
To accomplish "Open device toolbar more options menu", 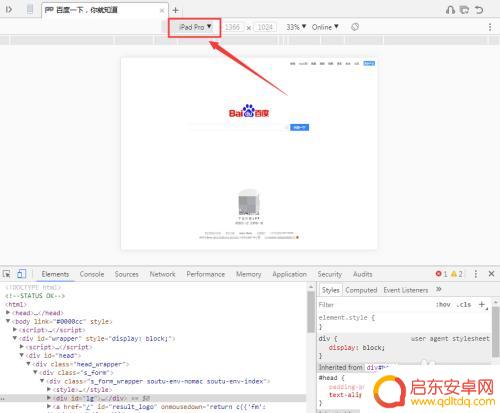I will point(490,27).
